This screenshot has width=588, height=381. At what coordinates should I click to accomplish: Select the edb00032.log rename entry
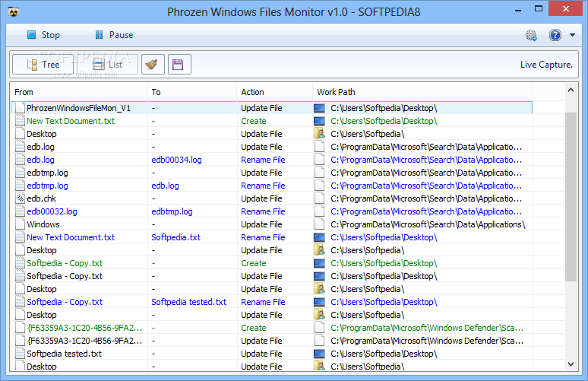pyautogui.click(x=52, y=211)
